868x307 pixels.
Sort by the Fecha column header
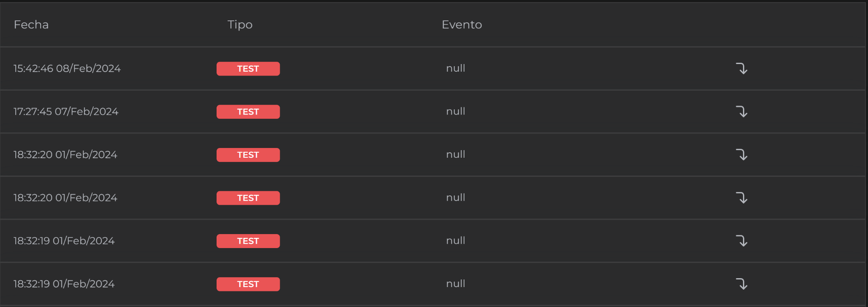(x=31, y=25)
